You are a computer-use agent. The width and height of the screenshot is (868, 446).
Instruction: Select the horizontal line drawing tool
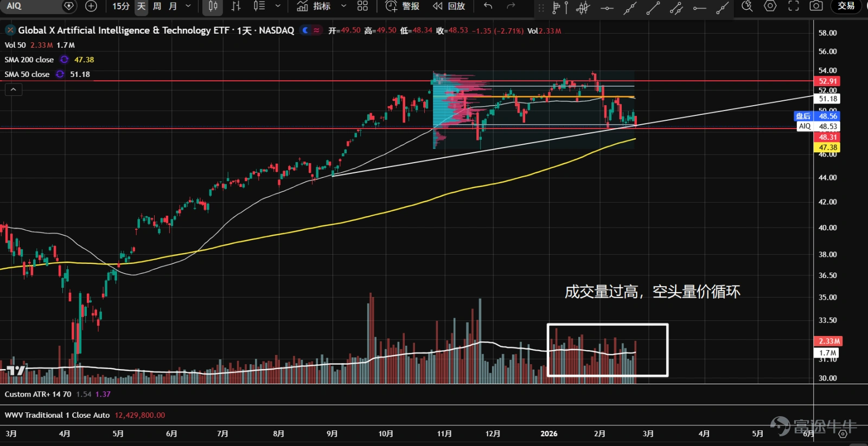click(x=607, y=7)
